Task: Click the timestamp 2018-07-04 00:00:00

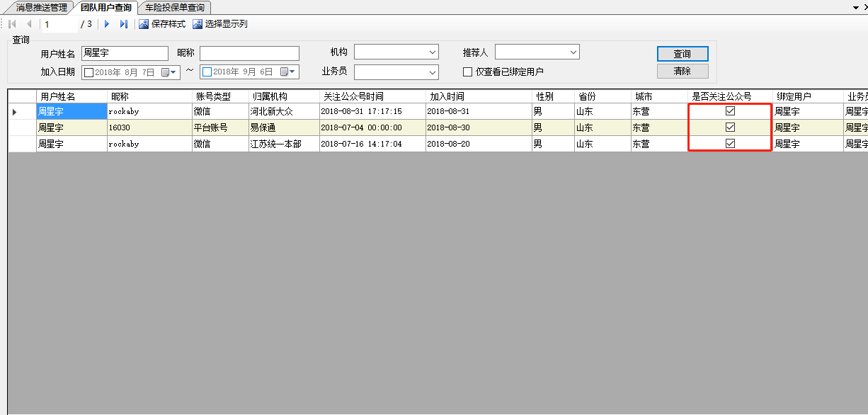Action: (x=373, y=127)
